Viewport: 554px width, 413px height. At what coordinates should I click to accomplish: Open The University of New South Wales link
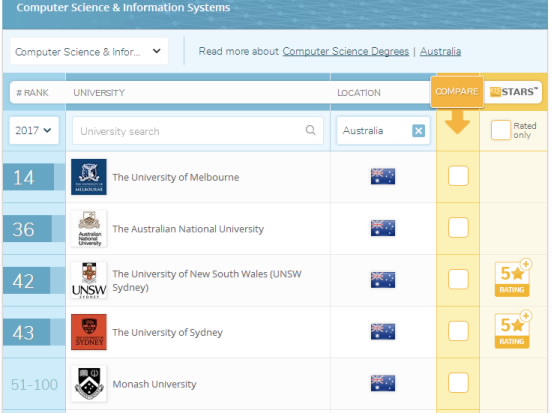coord(207,281)
